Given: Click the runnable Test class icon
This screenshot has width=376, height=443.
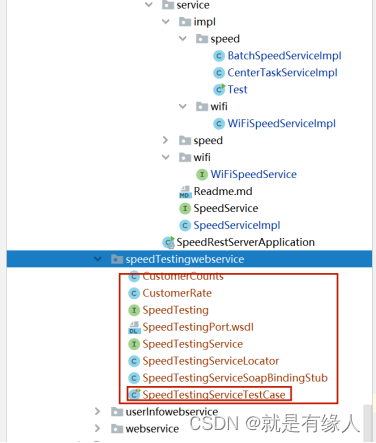Looking at the screenshot, I should (x=219, y=89).
